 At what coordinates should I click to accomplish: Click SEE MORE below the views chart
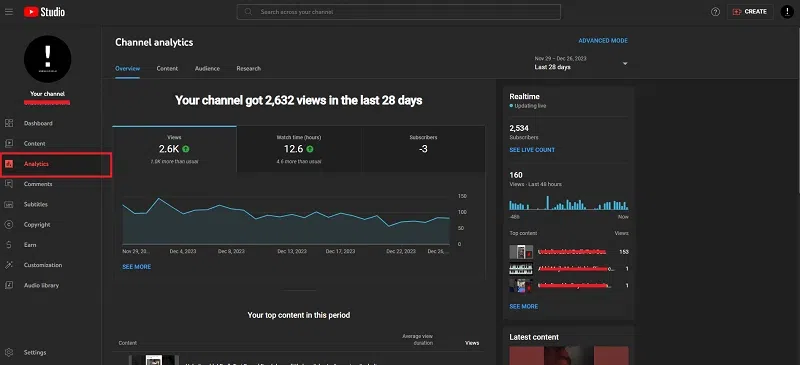pyautogui.click(x=136, y=266)
